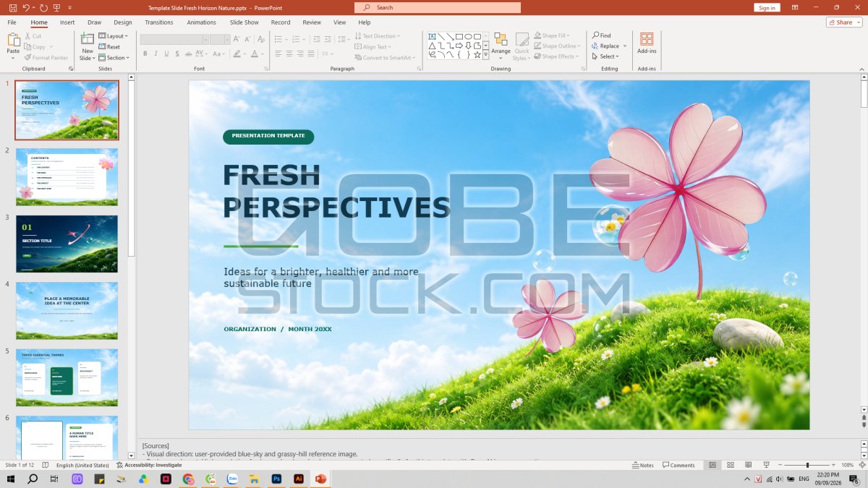
Task: Click the 108% zoom level
Action: point(847,465)
